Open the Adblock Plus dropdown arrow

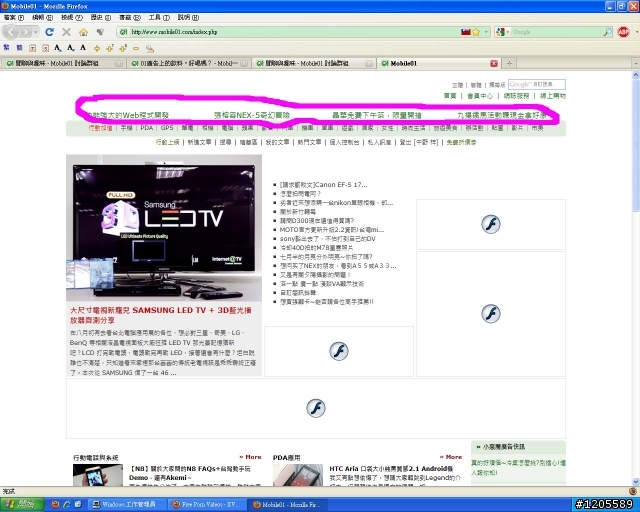tap(636, 32)
